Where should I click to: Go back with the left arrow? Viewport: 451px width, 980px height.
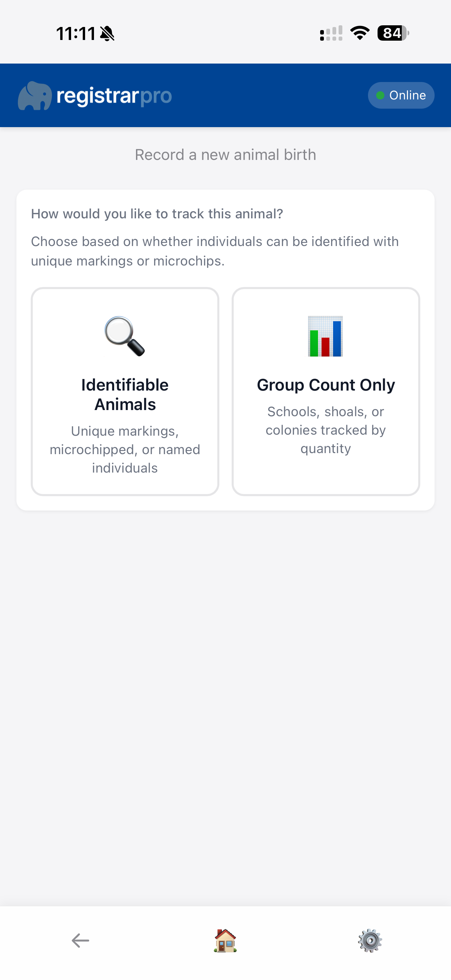(x=80, y=940)
